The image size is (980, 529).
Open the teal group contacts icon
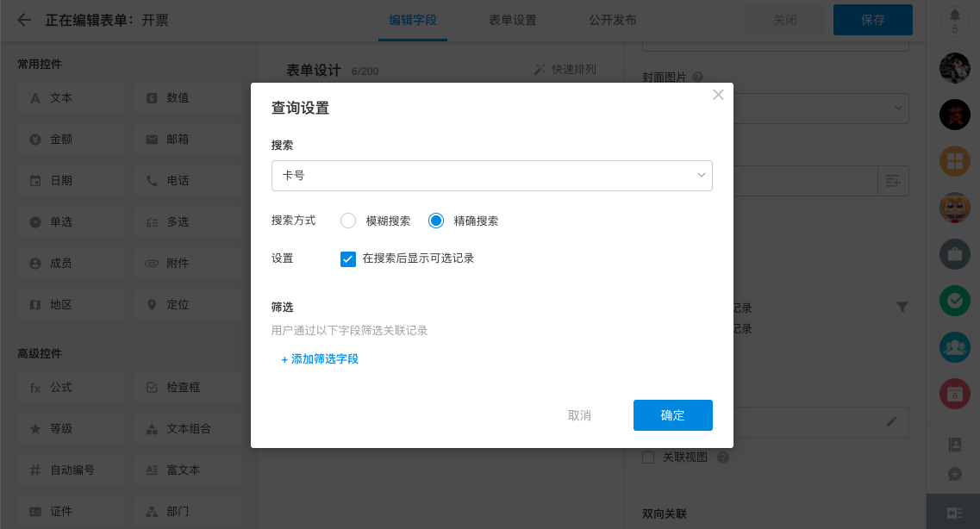(x=954, y=347)
